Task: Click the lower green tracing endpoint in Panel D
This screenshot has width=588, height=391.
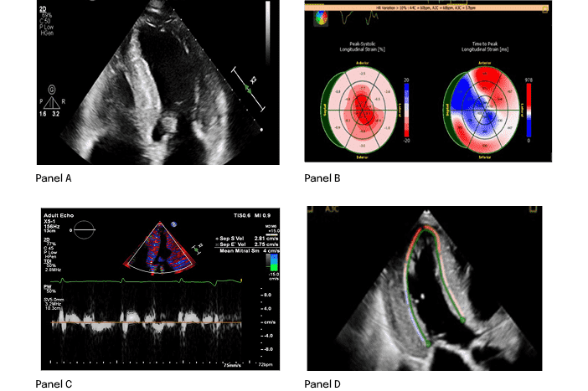Action: (428, 343)
